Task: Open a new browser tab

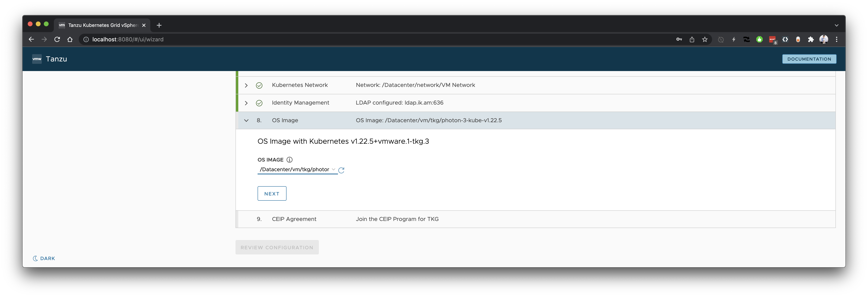Action: coord(159,25)
